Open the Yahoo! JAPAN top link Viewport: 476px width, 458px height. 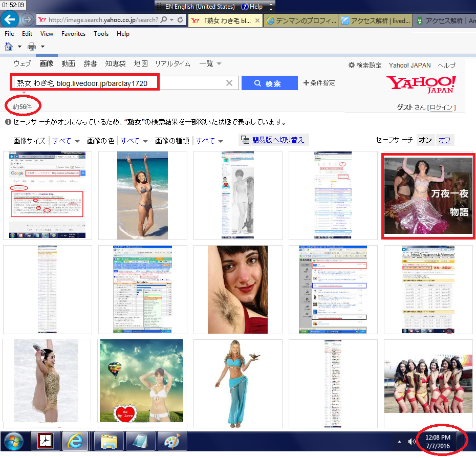tap(409, 66)
